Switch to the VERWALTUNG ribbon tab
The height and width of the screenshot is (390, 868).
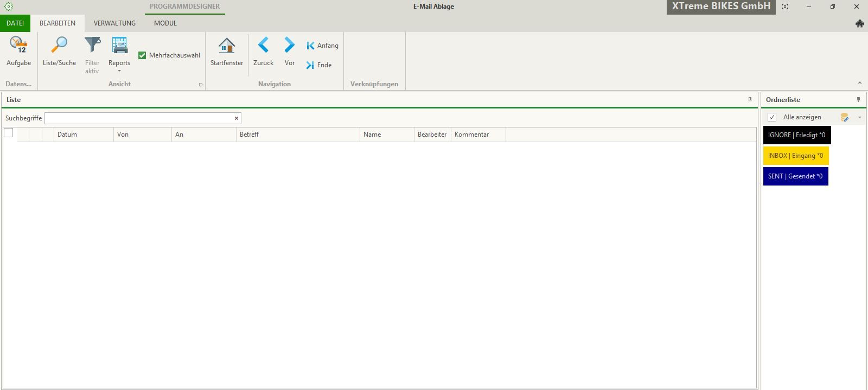click(114, 23)
